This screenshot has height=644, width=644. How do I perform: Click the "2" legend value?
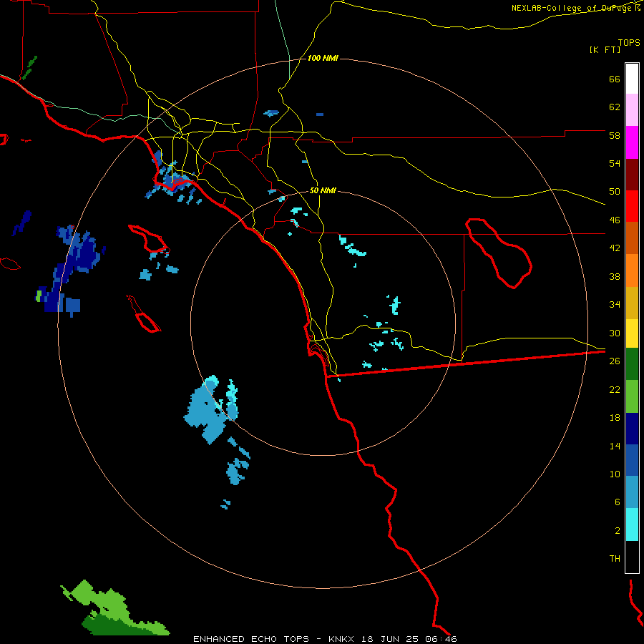click(618, 531)
